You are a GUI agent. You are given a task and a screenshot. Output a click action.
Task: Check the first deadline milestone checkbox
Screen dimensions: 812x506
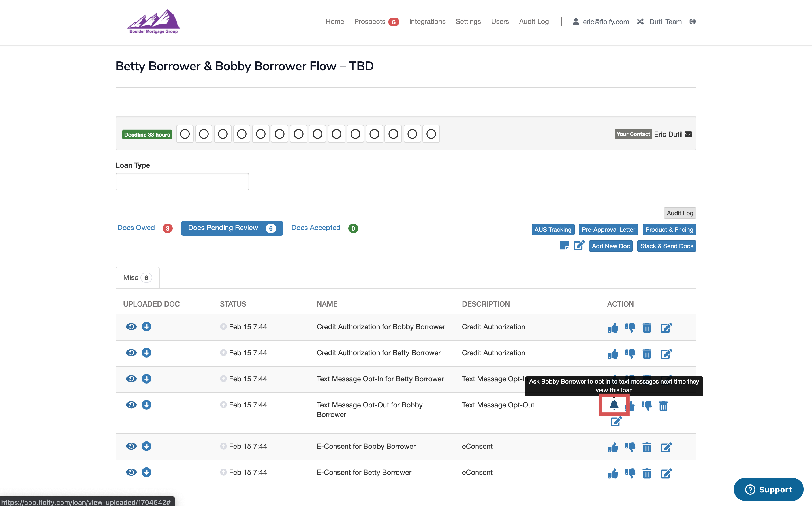click(x=185, y=133)
